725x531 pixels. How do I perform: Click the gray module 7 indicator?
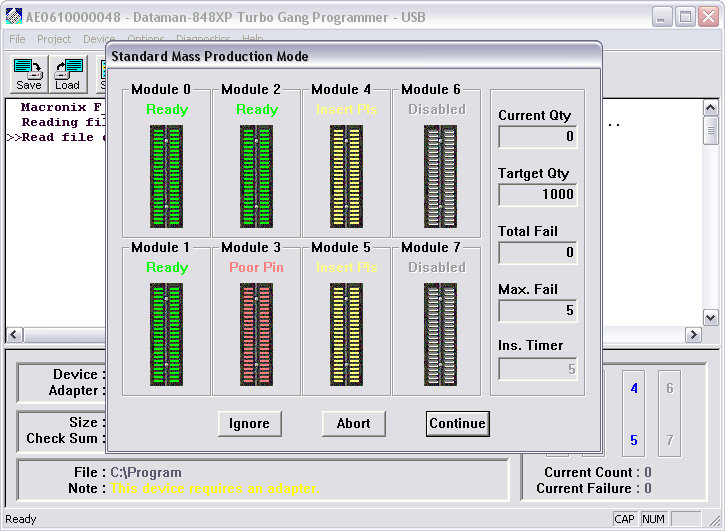point(670,440)
